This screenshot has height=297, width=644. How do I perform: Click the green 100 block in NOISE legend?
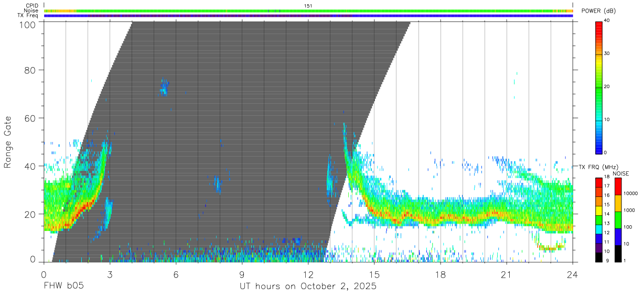(x=618, y=220)
